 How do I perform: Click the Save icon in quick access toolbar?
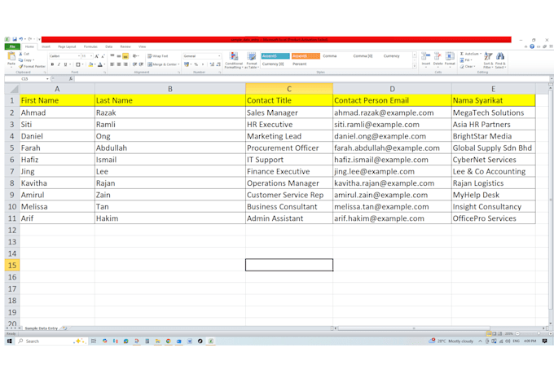coord(15,39)
